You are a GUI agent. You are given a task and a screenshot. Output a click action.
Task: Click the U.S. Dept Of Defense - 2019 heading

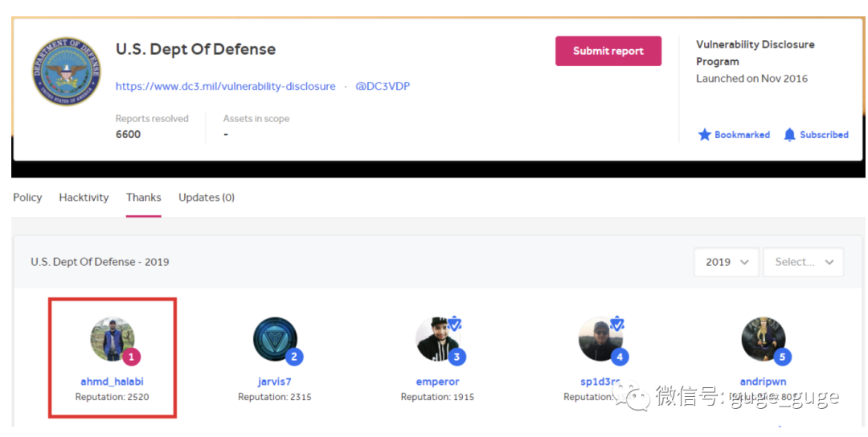coord(100,262)
